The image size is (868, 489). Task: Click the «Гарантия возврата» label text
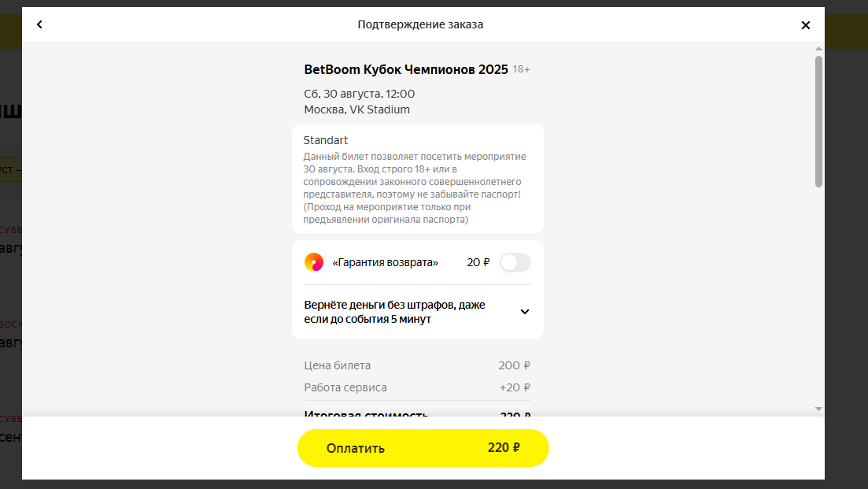[x=386, y=262]
